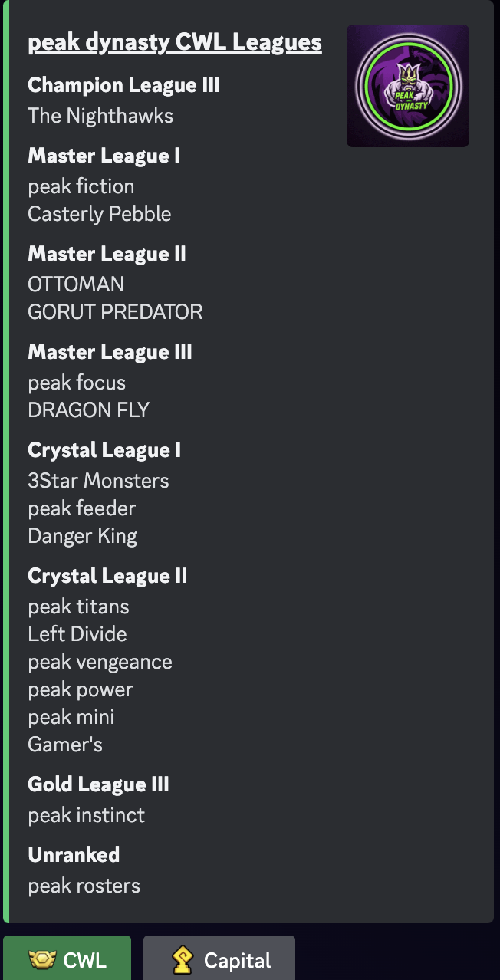500x980 pixels.
Task: Select the DRAGON FLY clan entry
Action: [88, 410]
